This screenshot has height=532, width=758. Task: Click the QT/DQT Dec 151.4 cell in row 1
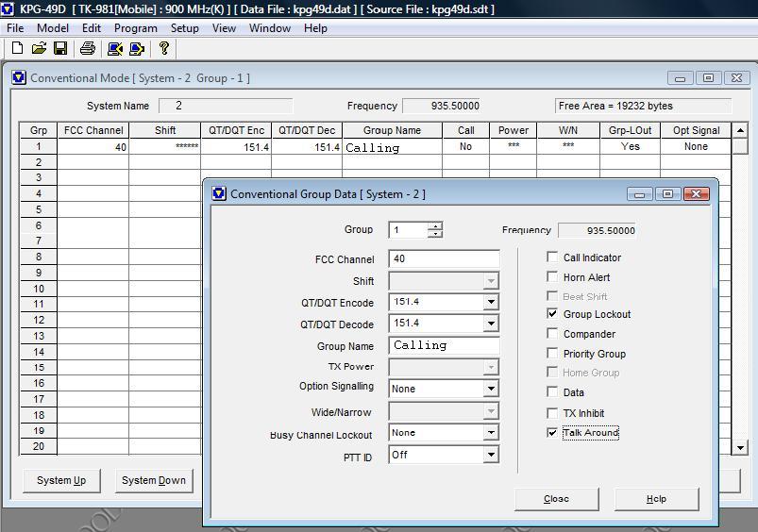pyautogui.click(x=307, y=147)
